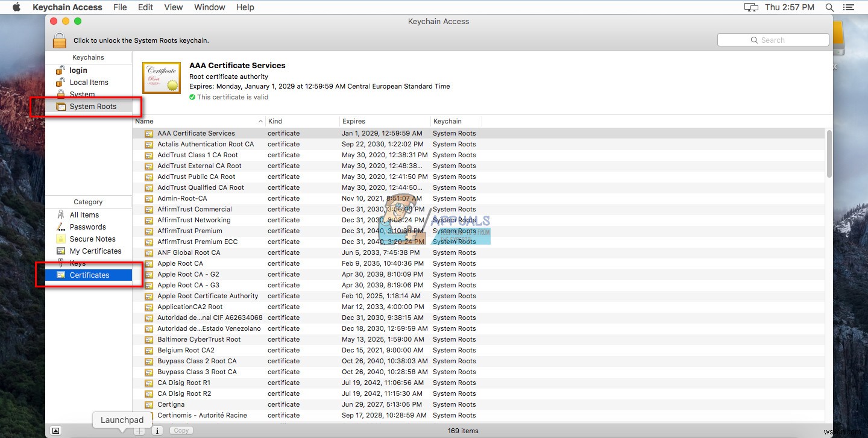Open Spotlight search in the menu bar

pos(829,7)
